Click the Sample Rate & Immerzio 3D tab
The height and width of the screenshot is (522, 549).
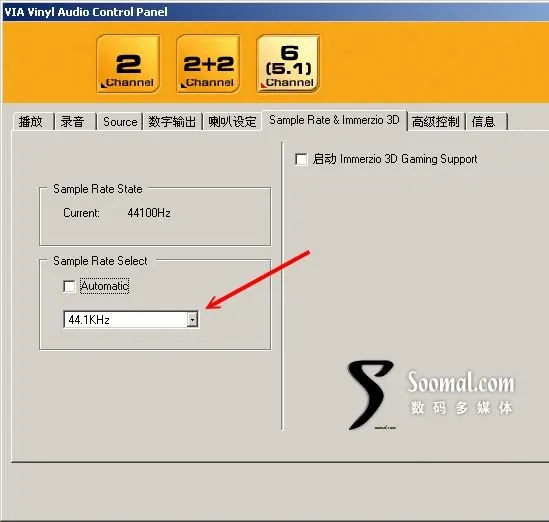[x=335, y=120]
